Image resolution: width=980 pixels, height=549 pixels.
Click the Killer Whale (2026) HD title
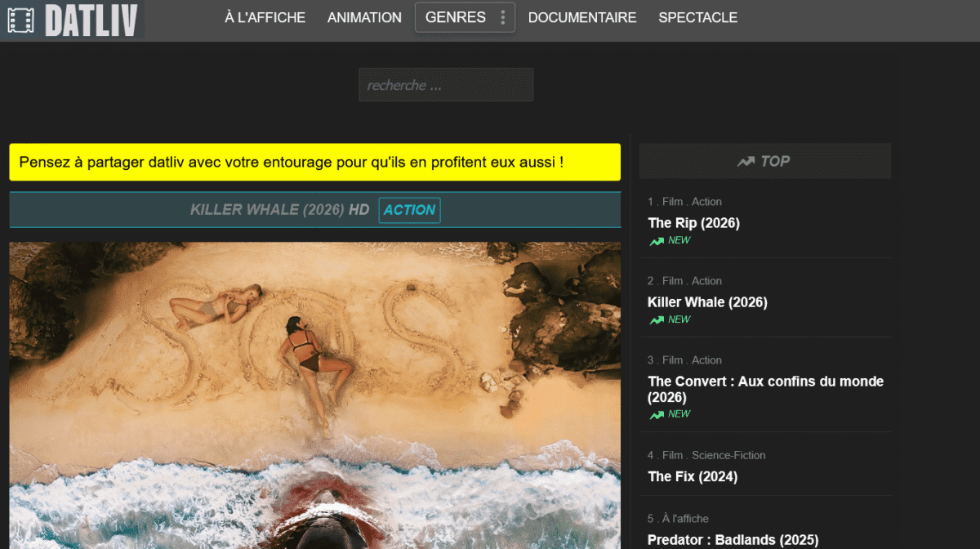click(x=279, y=210)
